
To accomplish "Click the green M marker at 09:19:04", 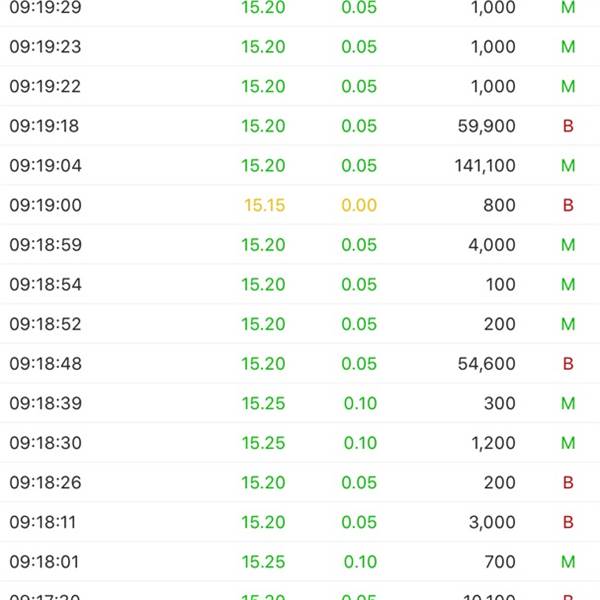I will [568, 166].
